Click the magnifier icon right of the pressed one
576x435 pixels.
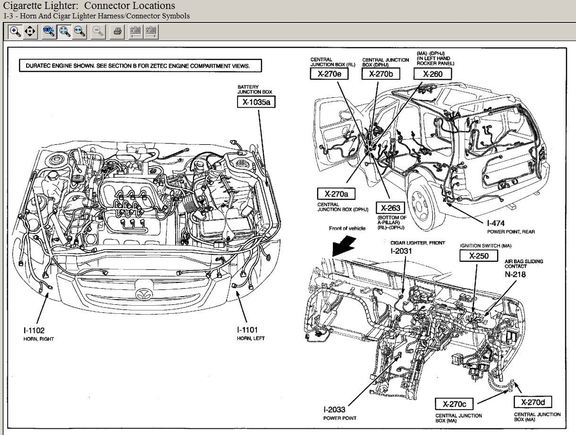coord(80,32)
